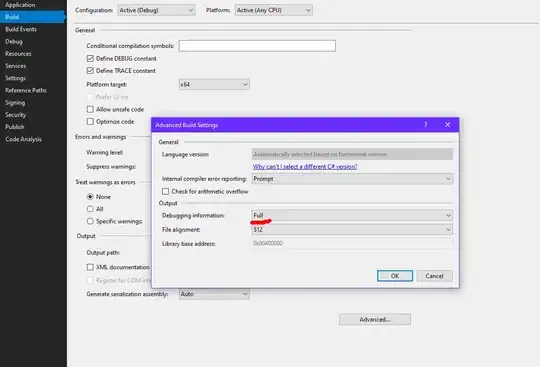Screen dimensions: 540x367
Task: Open the Services tab
Action: pyautogui.click(x=15, y=66)
